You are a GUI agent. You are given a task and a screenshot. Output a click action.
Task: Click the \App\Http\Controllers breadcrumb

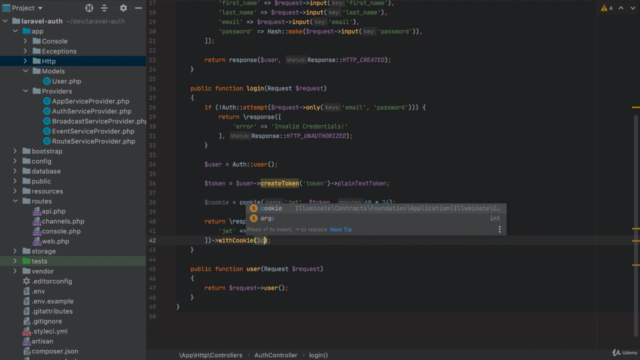click(x=211, y=355)
